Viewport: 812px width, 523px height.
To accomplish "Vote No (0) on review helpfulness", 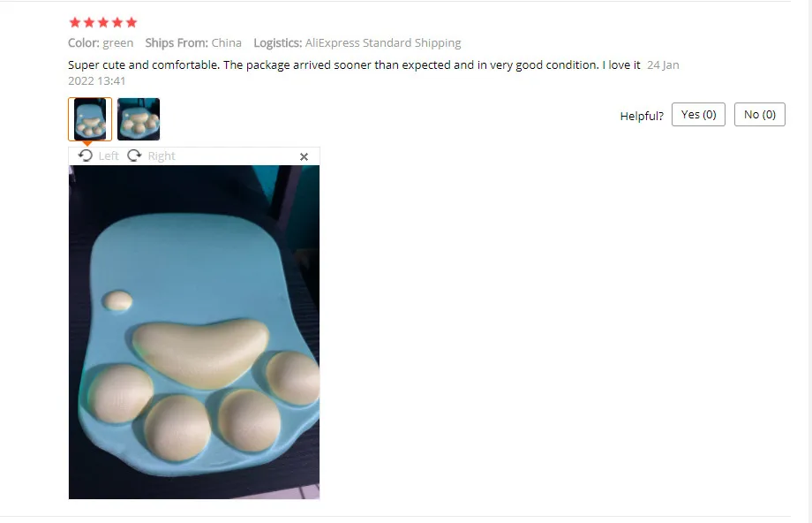I will 760,115.
